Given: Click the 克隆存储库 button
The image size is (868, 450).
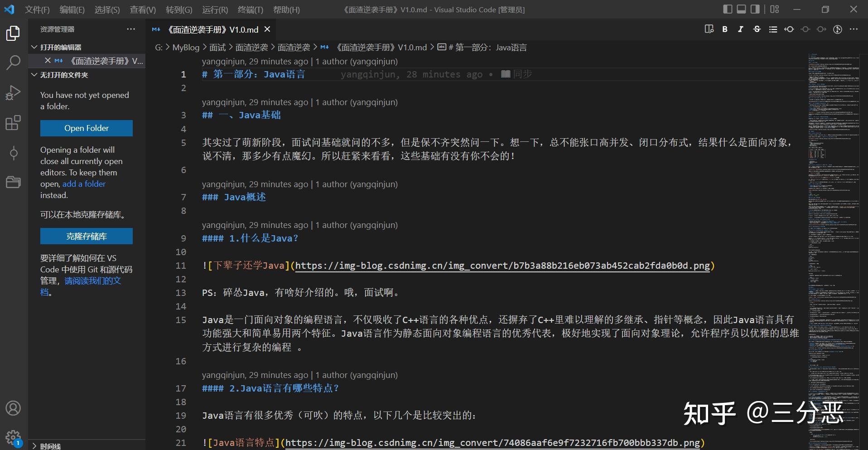Looking at the screenshot, I should tap(86, 236).
